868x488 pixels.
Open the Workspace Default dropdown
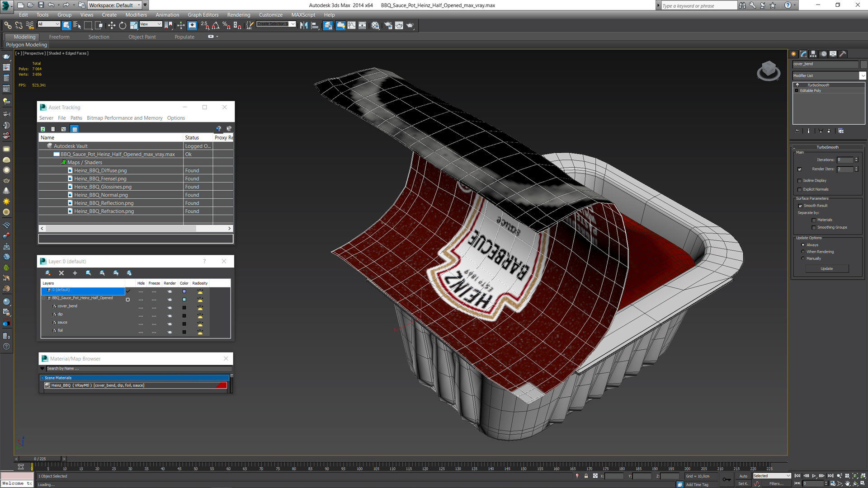(x=139, y=5)
